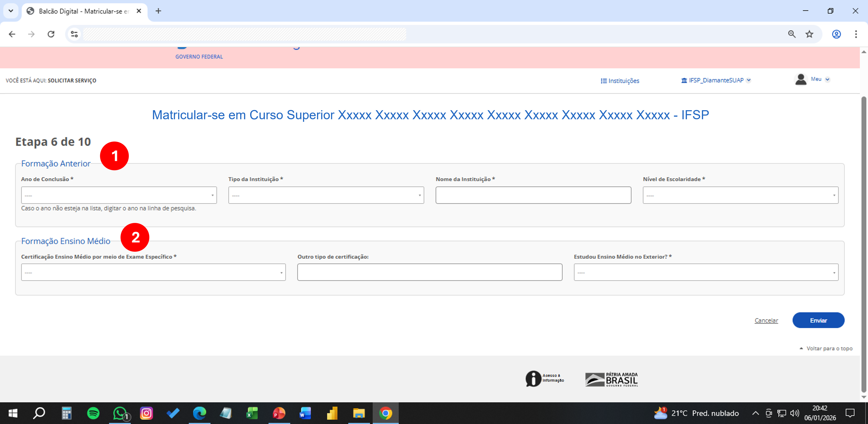Click the Nome da Instituição field
868x424 pixels.
tap(533, 195)
